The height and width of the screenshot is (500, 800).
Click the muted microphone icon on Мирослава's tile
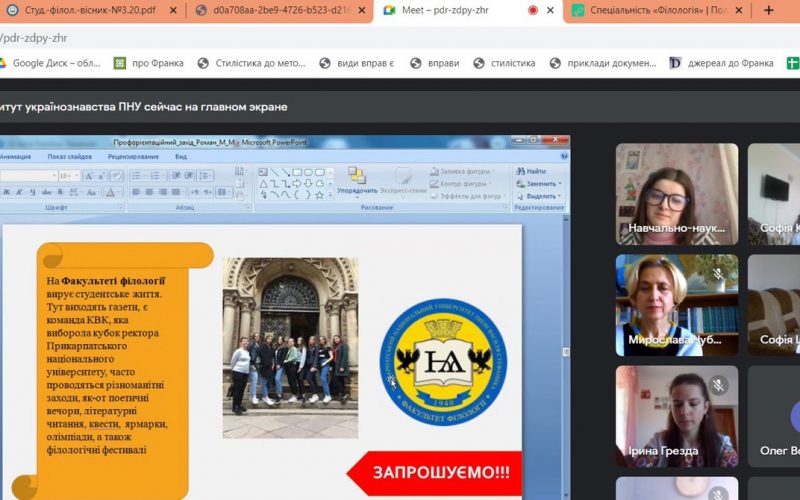tap(717, 272)
